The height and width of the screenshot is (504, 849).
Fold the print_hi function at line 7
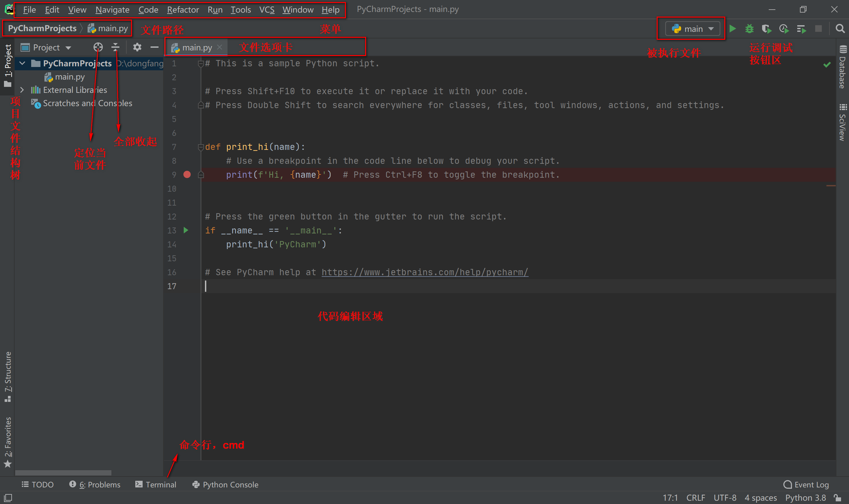[x=201, y=147]
